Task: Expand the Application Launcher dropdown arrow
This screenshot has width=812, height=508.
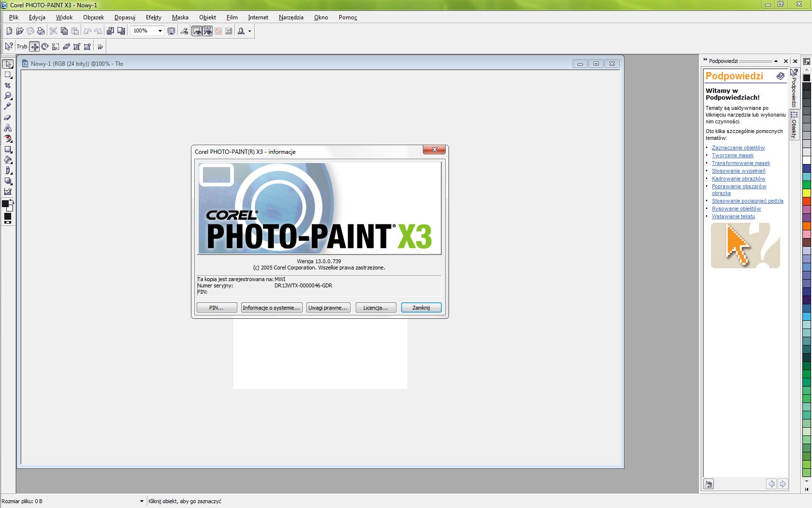Action: (x=249, y=31)
